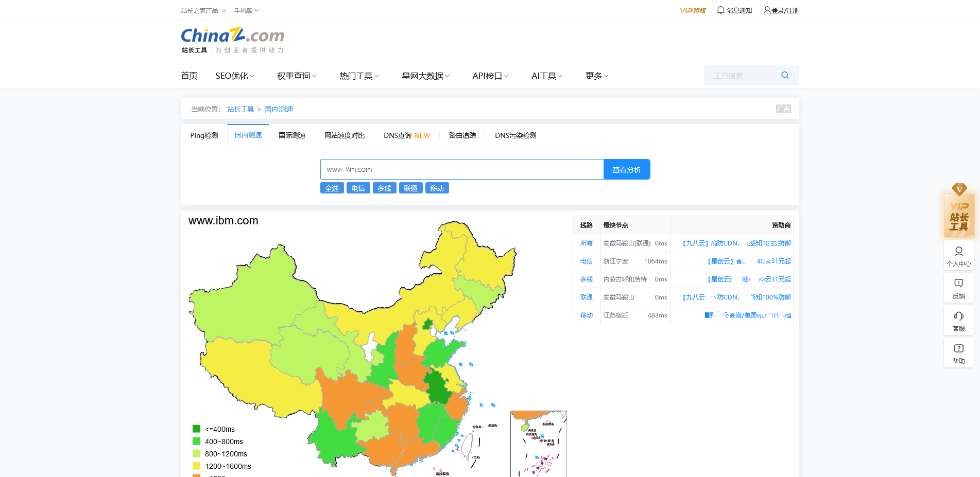
Task: Focus the domain input field
Action: 462,169
